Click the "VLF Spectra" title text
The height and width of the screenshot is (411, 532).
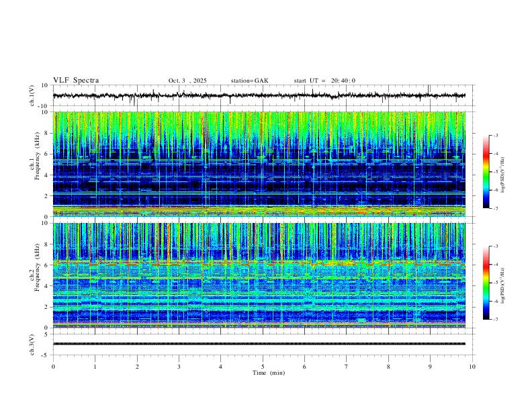point(76,81)
